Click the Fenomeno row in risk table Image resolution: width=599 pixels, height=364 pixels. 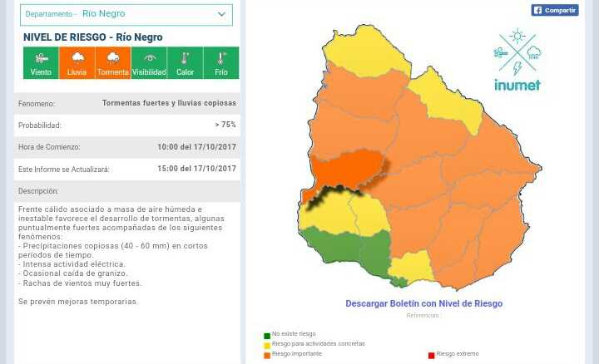point(127,104)
